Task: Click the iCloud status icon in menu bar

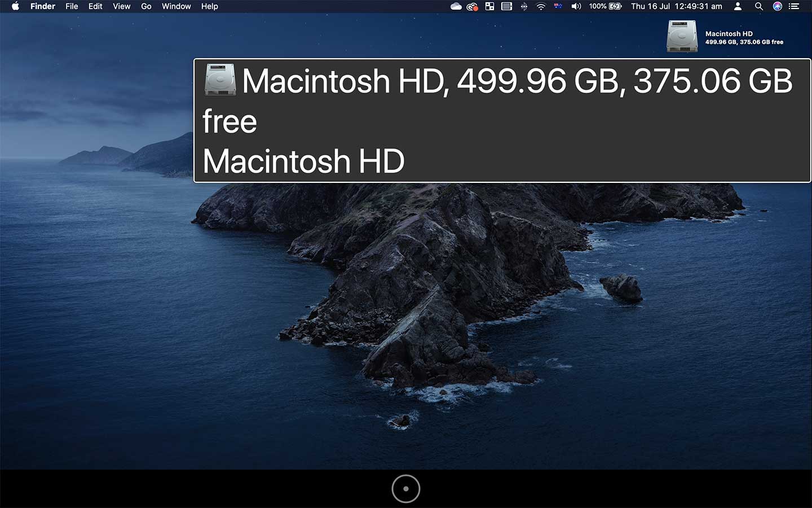Action: click(x=456, y=6)
